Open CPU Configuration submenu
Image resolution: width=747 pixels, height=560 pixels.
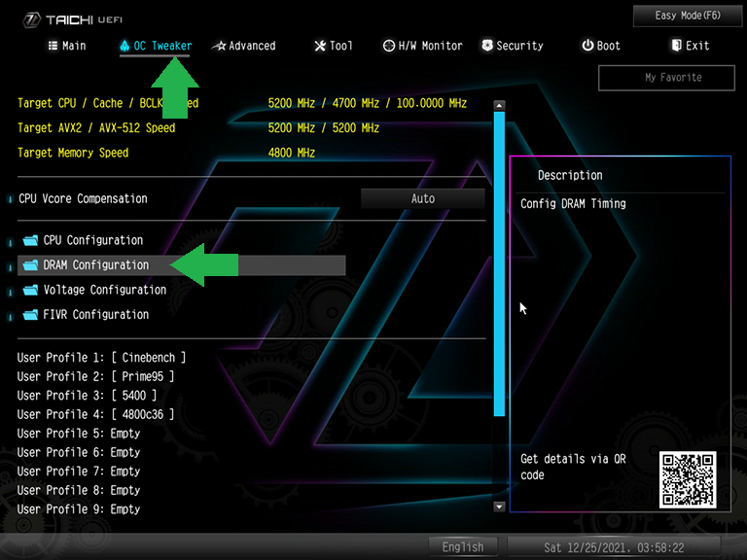(x=93, y=240)
